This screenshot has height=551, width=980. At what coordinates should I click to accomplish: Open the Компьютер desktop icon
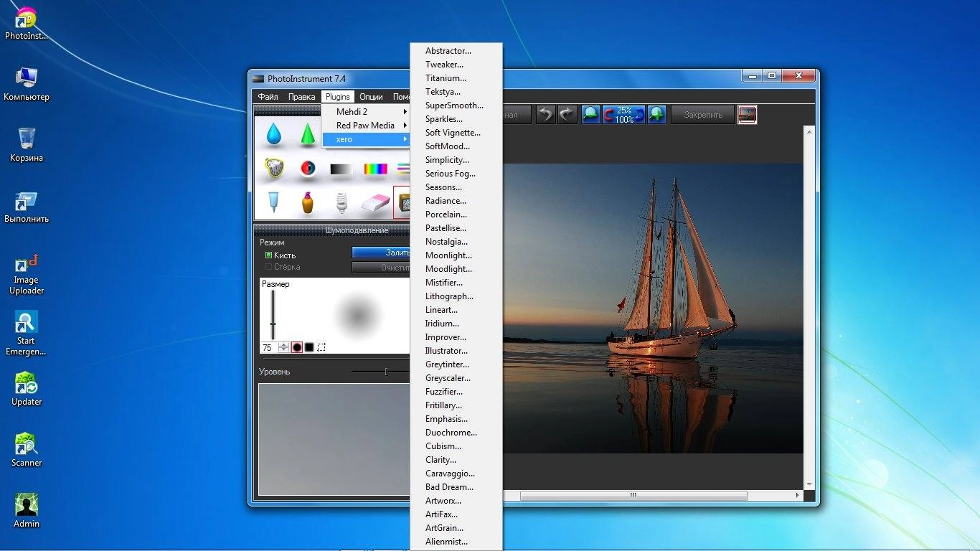tap(27, 84)
